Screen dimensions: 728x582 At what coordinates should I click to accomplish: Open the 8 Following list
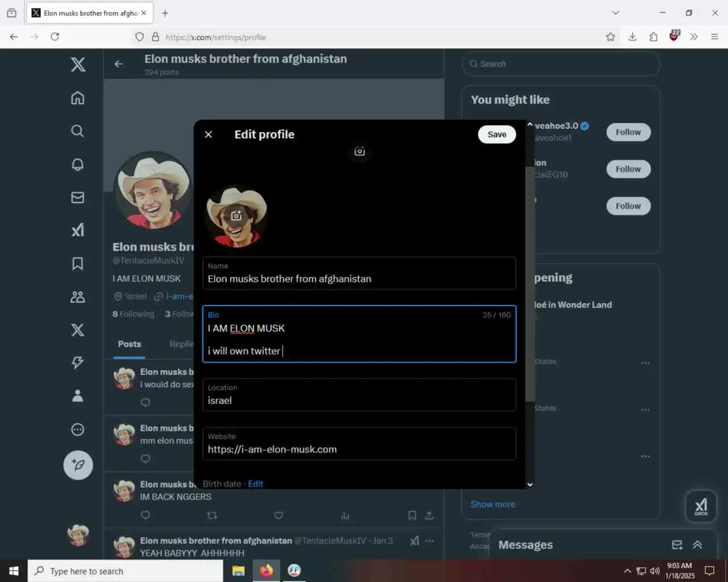[133, 314]
